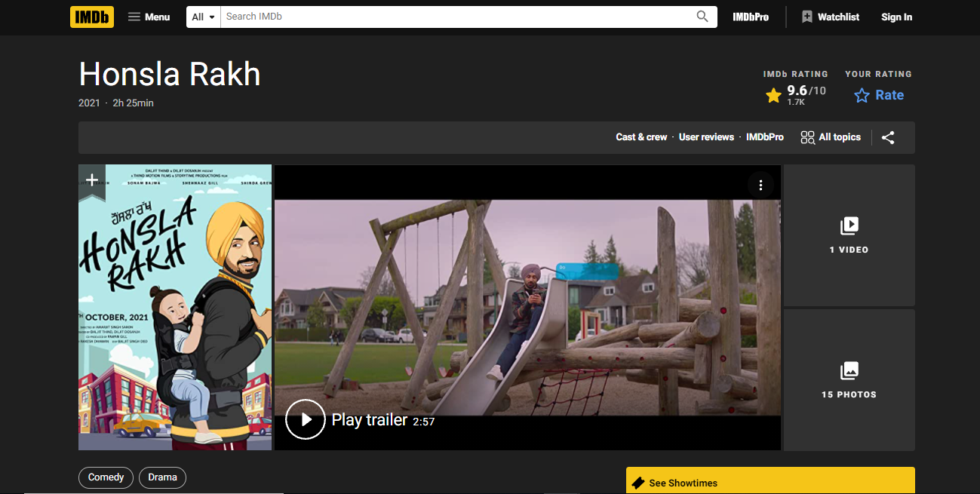This screenshot has height=494, width=980.
Task: Open the All topics grid
Action: [830, 137]
